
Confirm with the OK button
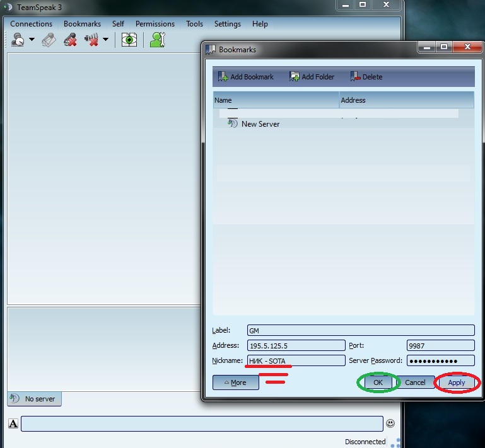coord(378,382)
